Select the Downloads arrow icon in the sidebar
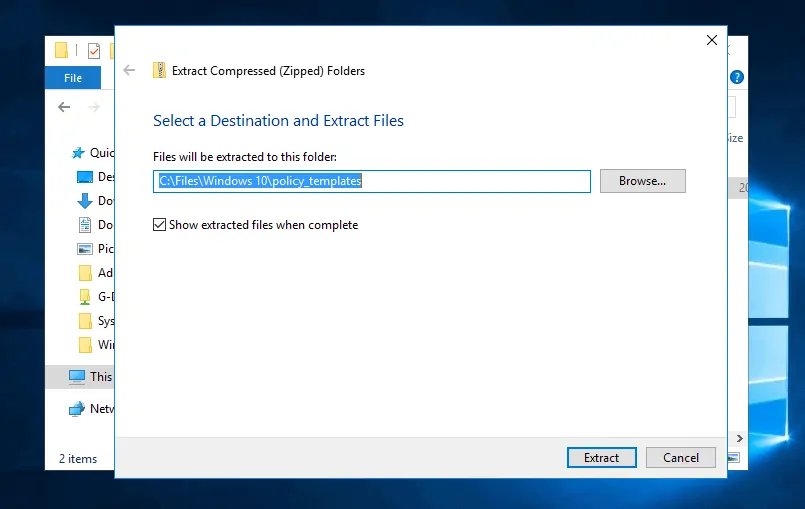 [85, 201]
